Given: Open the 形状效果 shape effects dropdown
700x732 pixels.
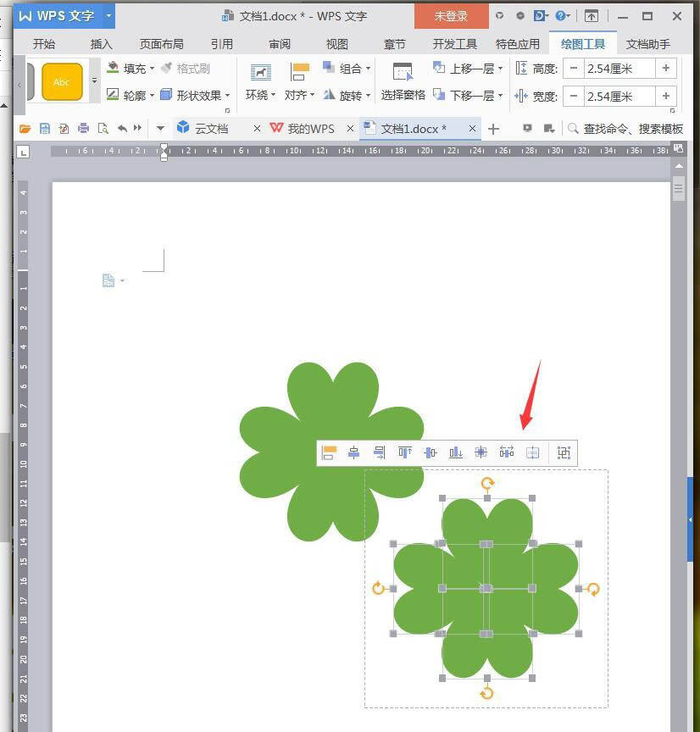Looking at the screenshot, I should click(195, 95).
